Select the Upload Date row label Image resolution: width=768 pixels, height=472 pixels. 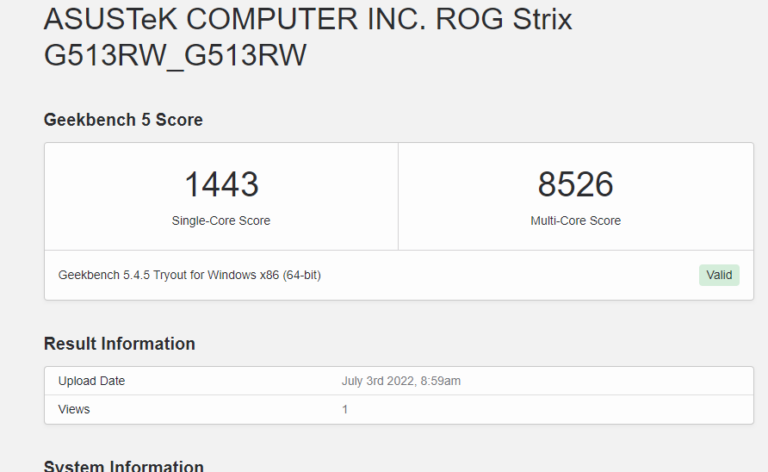tap(91, 381)
